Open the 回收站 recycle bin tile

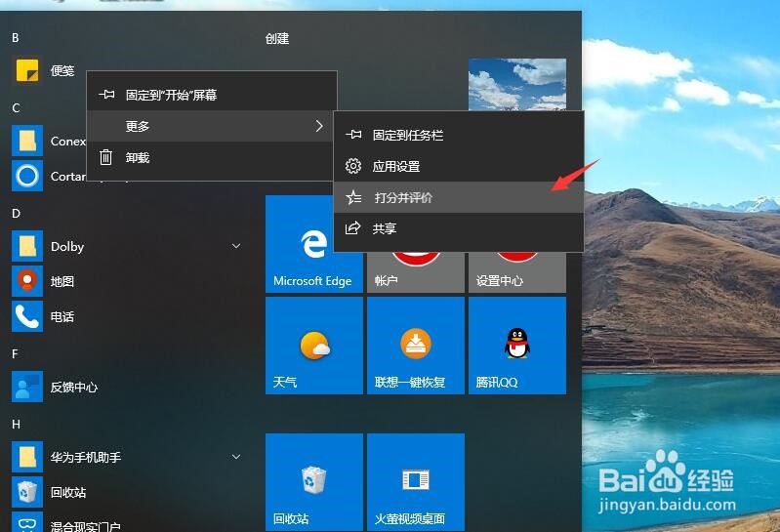[x=314, y=482]
